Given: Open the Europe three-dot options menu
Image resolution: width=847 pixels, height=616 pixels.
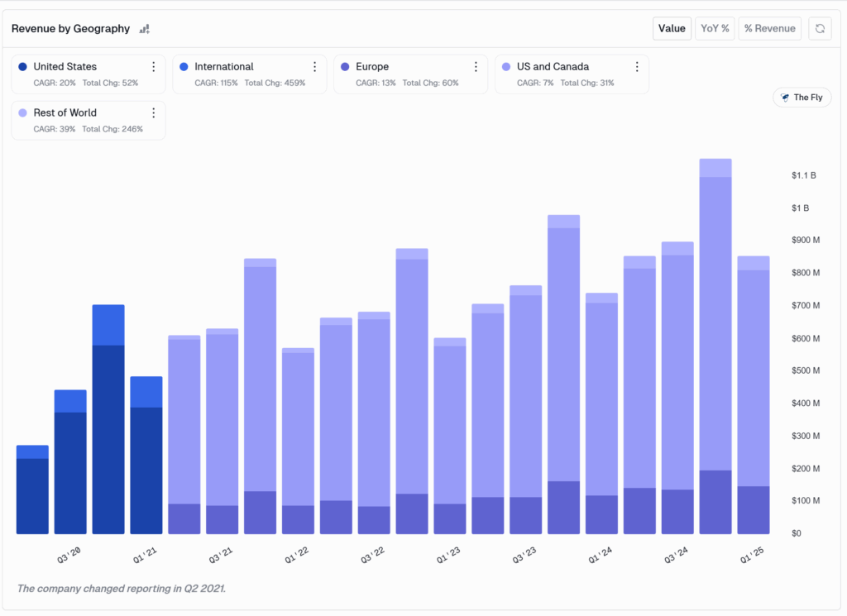Looking at the screenshot, I should [x=476, y=67].
